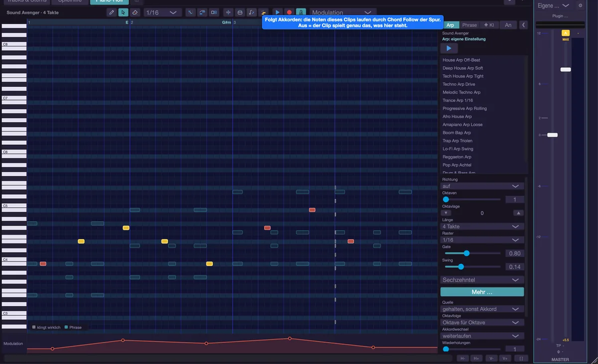Viewport: 598px width, 364px height.
Task: Select the pencil draw tool
Action: pos(112,12)
